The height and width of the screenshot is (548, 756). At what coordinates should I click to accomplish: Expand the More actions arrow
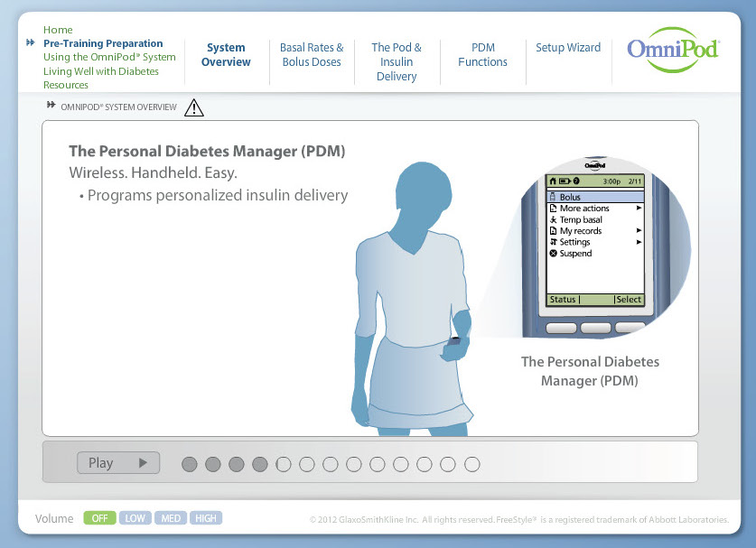point(639,209)
